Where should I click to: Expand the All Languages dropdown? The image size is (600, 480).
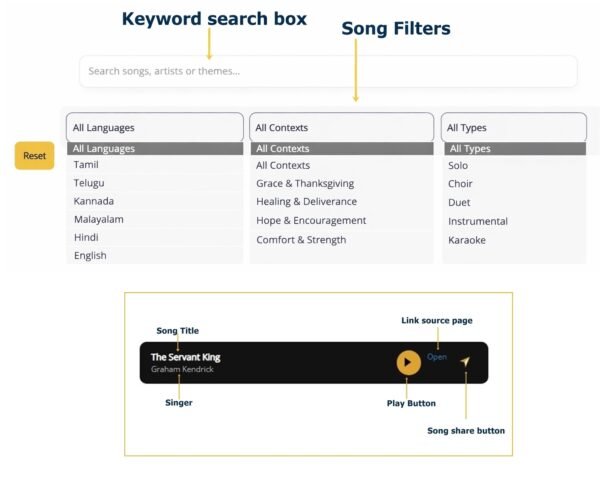(155, 127)
